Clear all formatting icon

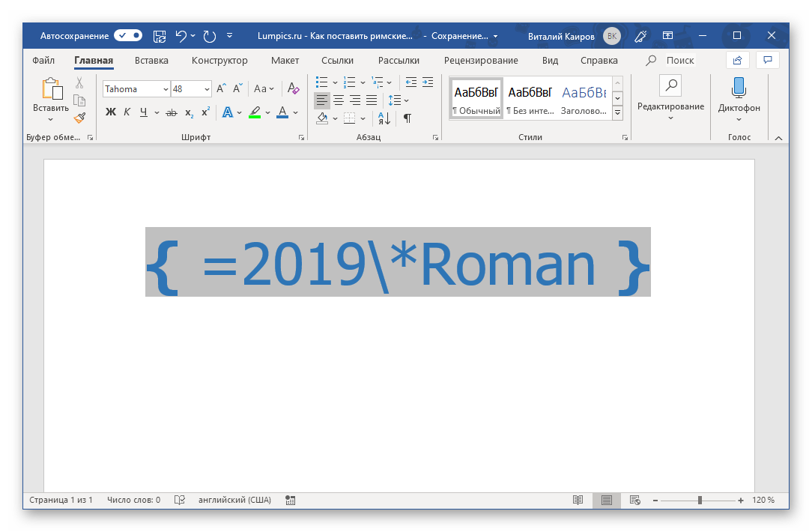coord(293,88)
